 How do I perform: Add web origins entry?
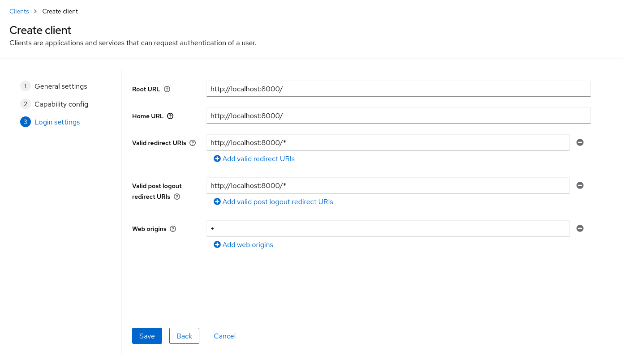coord(243,244)
